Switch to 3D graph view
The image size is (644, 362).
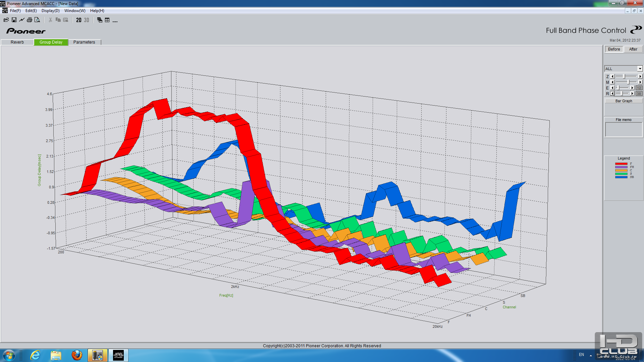click(87, 20)
